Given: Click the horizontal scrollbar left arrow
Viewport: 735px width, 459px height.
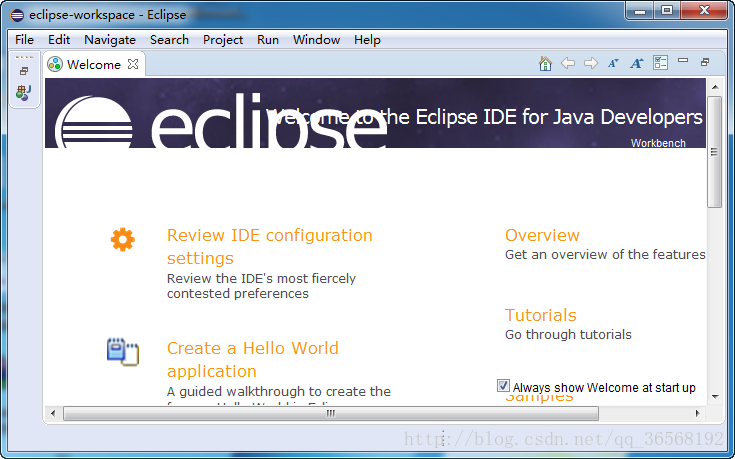Looking at the screenshot, I should (53, 413).
